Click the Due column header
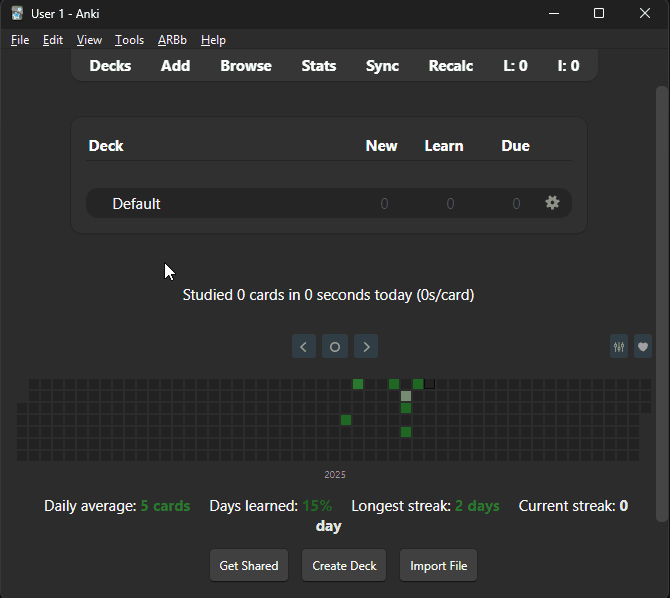The height and width of the screenshot is (598, 670). click(515, 146)
